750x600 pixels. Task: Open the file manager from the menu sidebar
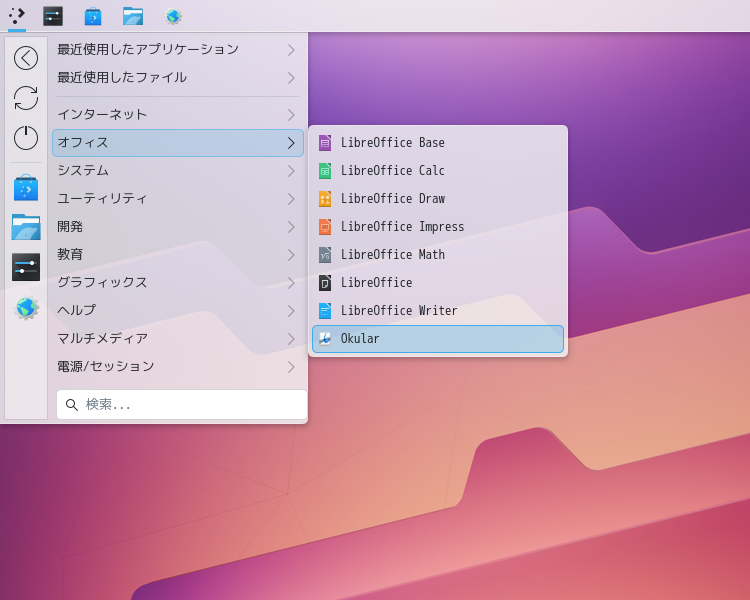26,227
